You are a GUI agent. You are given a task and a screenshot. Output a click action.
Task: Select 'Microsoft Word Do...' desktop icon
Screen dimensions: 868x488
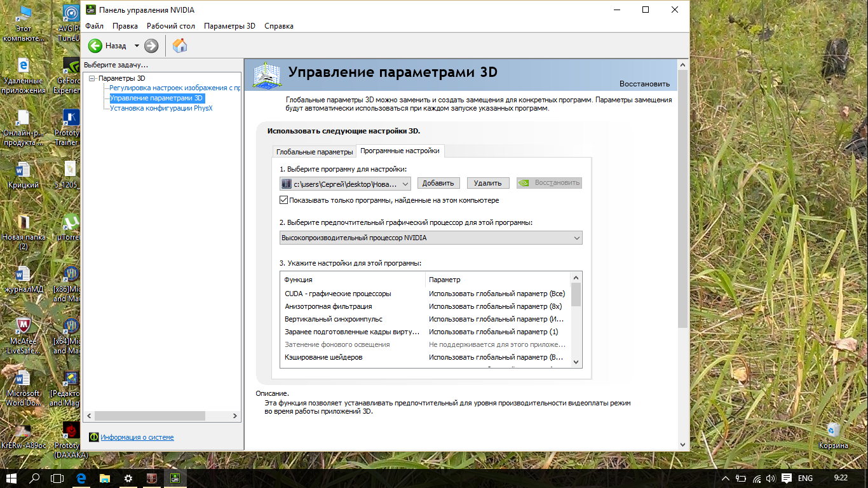click(24, 389)
